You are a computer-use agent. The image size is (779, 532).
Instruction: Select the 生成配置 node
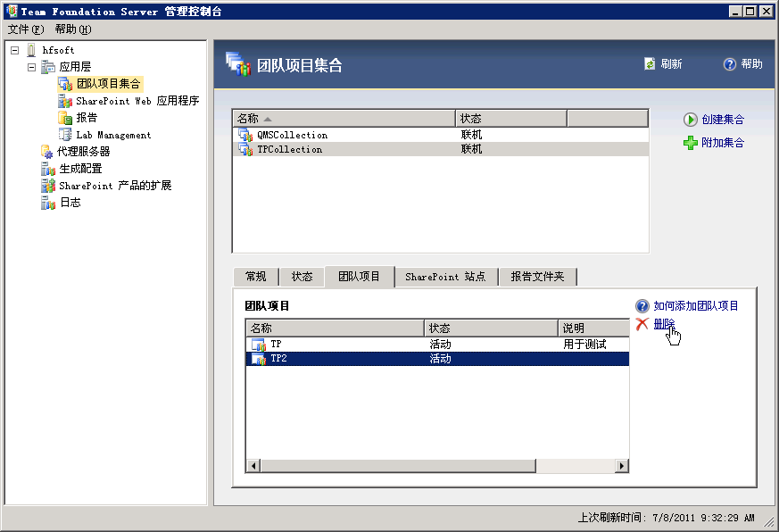pyautogui.click(x=80, y=169)
